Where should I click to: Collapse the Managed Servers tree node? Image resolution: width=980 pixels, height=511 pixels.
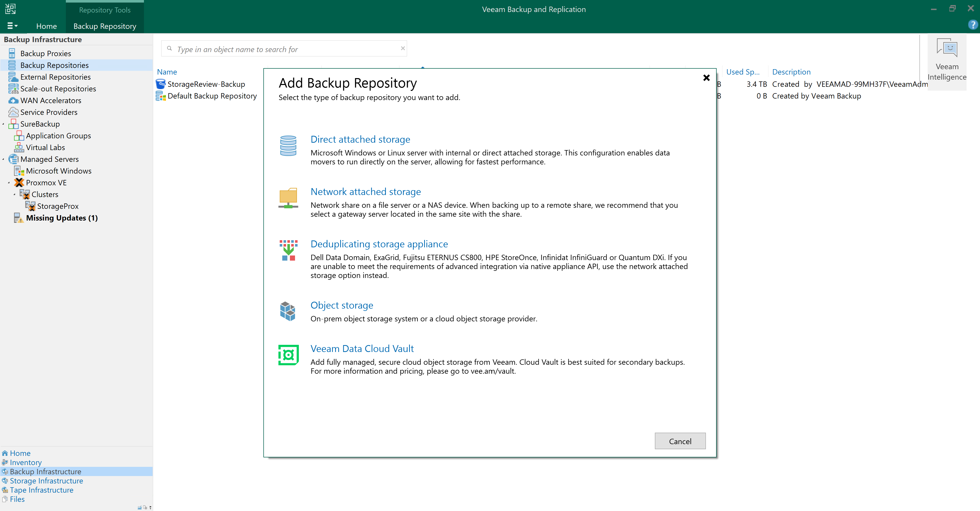(3, 159)
